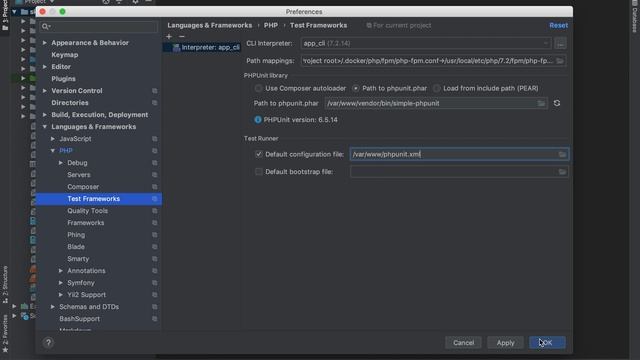Open Smarty settings page

click(x=78, y=259)
